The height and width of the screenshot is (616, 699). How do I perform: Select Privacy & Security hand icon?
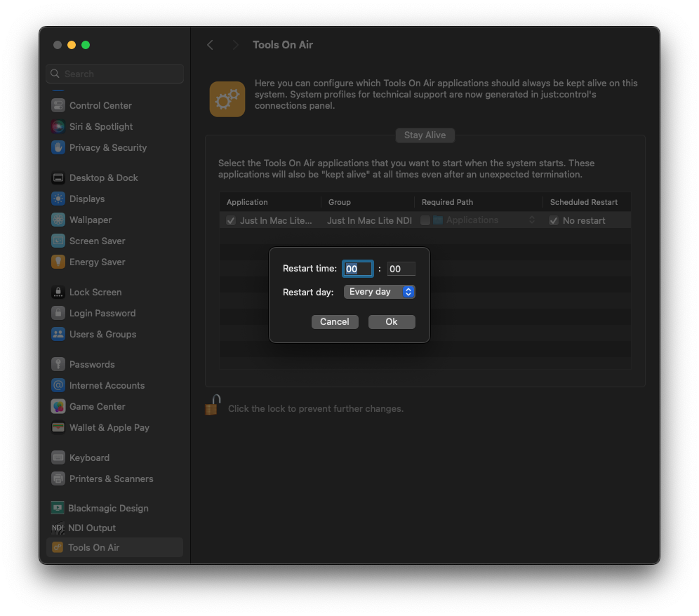click(x=58, y=147)
